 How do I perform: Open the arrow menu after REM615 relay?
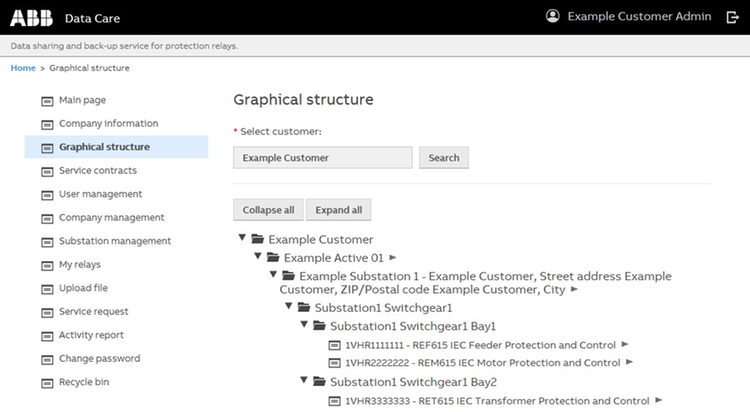pos(629,362)
